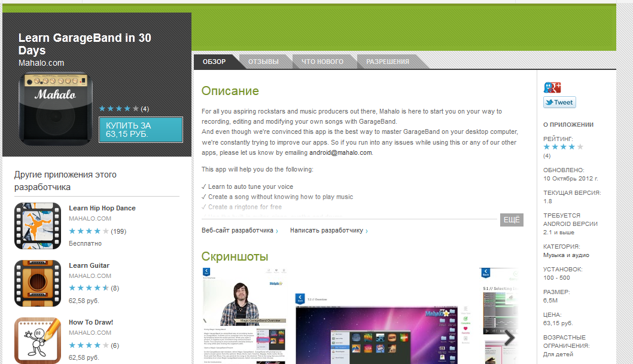Click the Learn Guitar 62,58 руб. price

(x=84, y=301)
